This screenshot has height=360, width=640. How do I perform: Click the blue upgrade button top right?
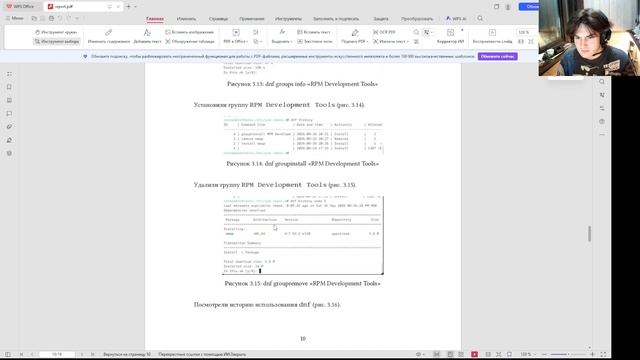pos(529,7)
